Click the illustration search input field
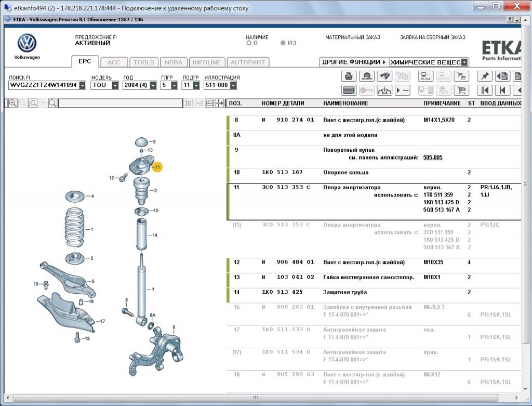Viewport: 532px width, 406px height. click(121, 103)
